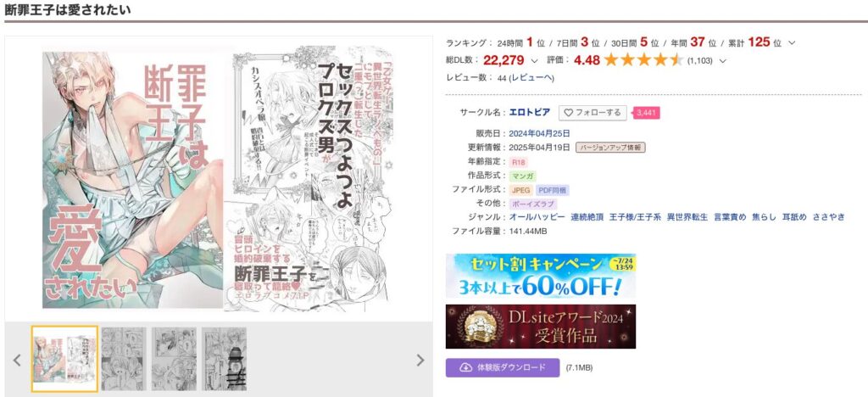Click the 2024年04月25日 release date link

pyautogui.click(x=539, y=133)
